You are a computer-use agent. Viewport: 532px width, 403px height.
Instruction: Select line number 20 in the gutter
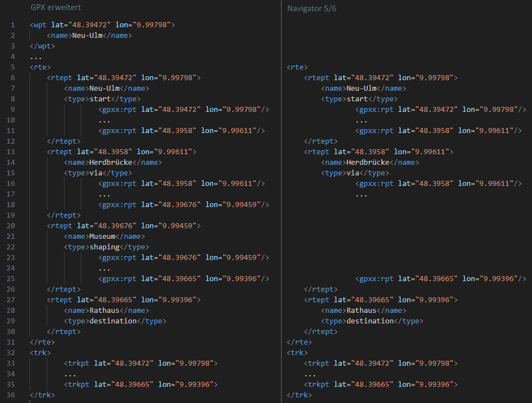click(x=12, y=226)
